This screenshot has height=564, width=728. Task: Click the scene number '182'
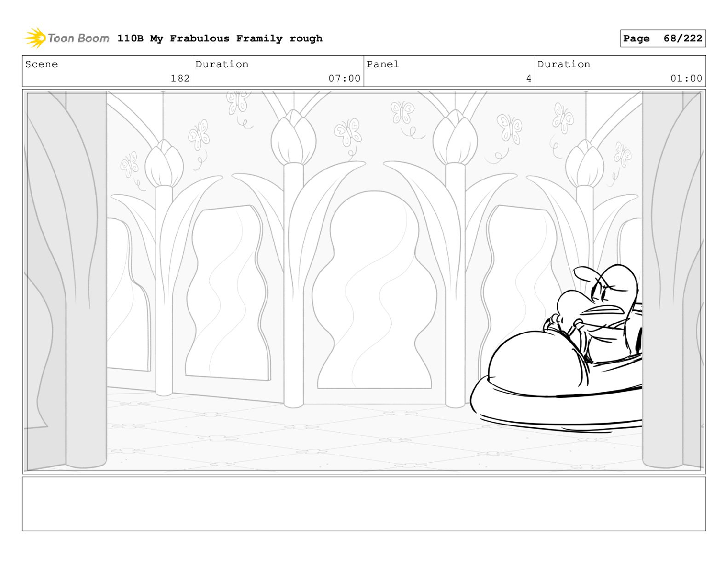click(180, 79)
